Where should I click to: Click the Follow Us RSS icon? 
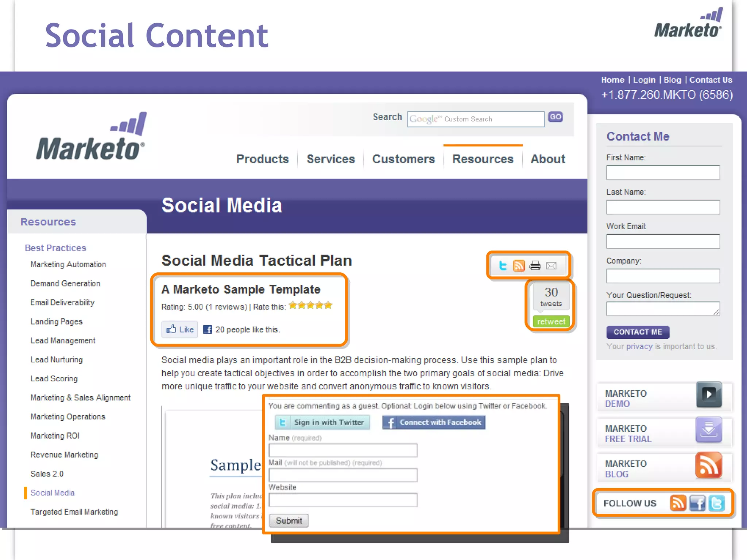(678, 503)
